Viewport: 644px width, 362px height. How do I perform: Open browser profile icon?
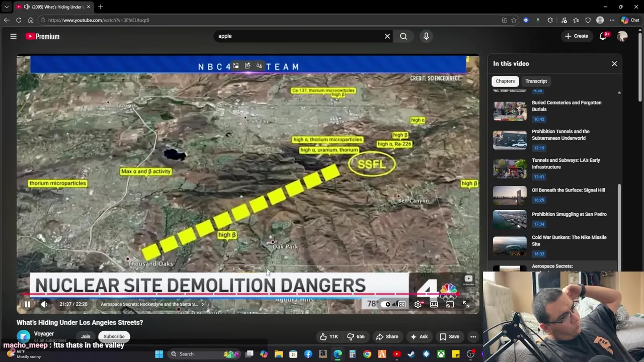point(600,20)
